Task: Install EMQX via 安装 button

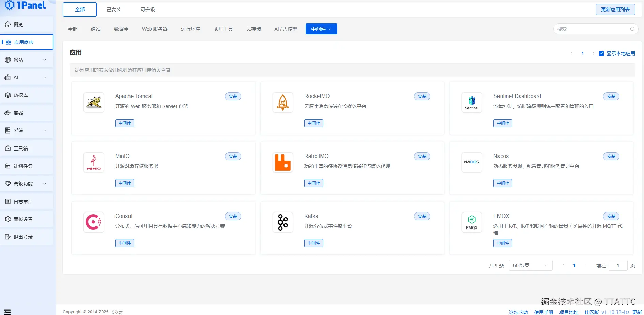Action: (x=611, y=216)
